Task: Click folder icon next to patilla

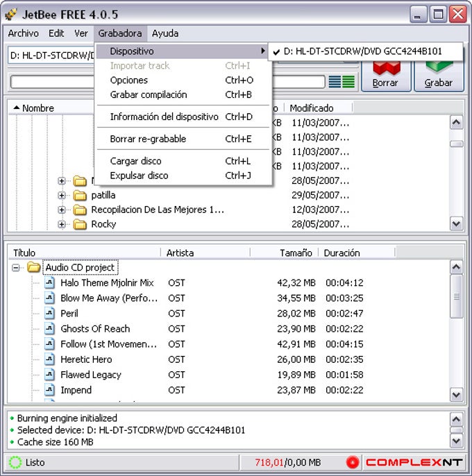Action: coord(80,195)
